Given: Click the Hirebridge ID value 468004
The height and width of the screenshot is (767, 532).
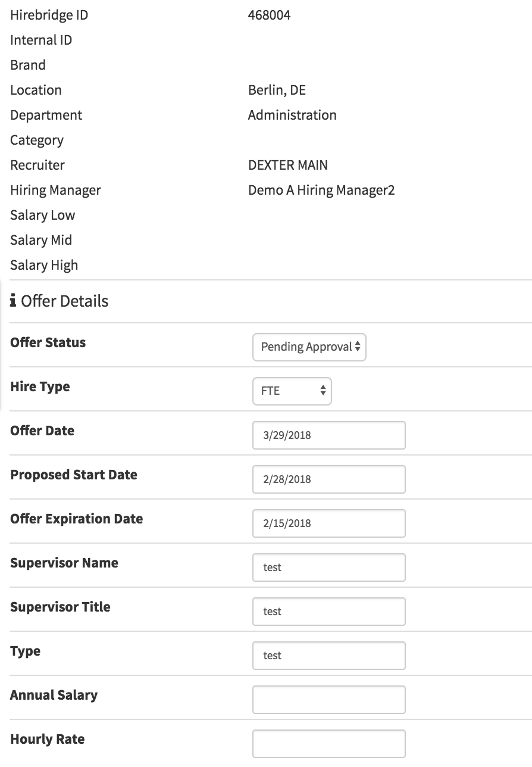Looking at the screenshot, I should coord(269,15).
